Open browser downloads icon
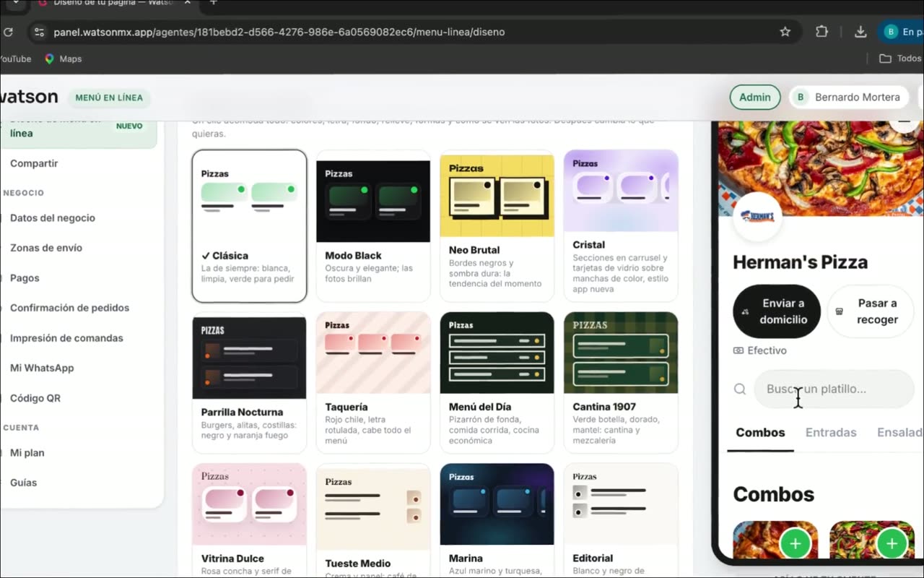This screenshot has width=924, height=578. 860,32
